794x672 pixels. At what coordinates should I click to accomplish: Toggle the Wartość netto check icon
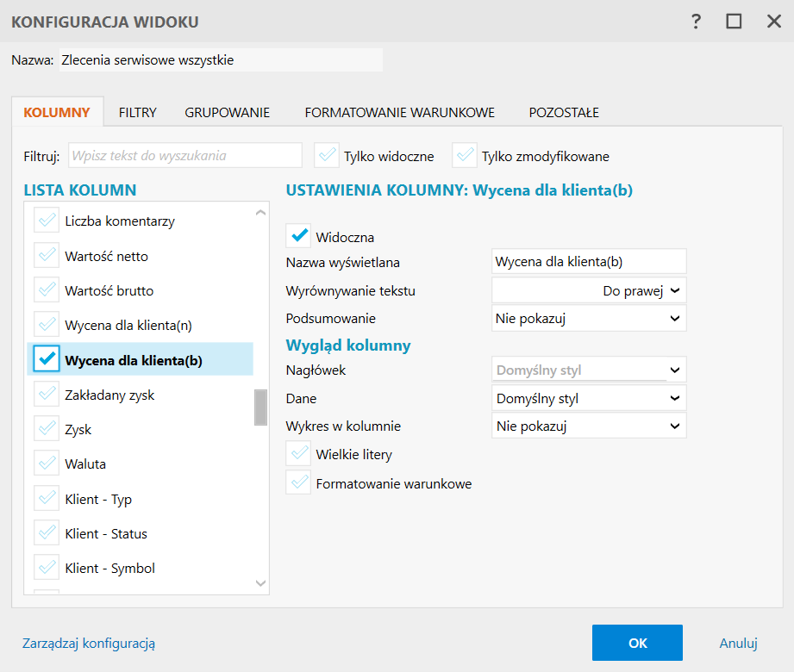(x=47, y=255)
